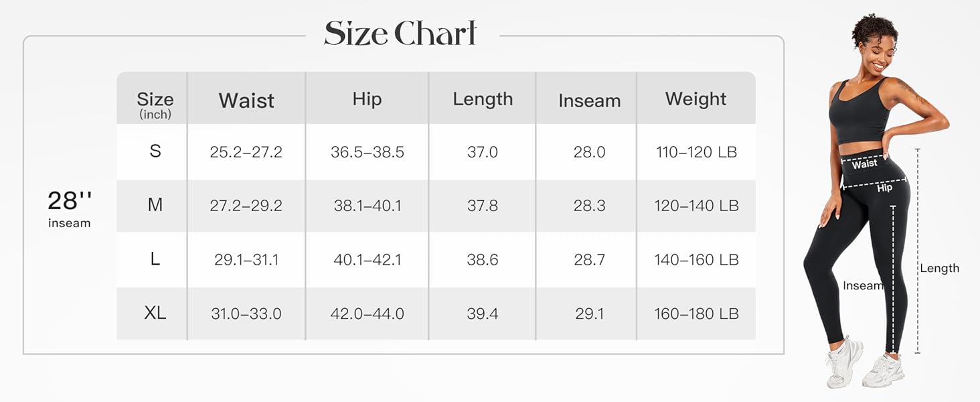Click the Length label beside the model
The image size is (980, 402).
tap(939, 268)
